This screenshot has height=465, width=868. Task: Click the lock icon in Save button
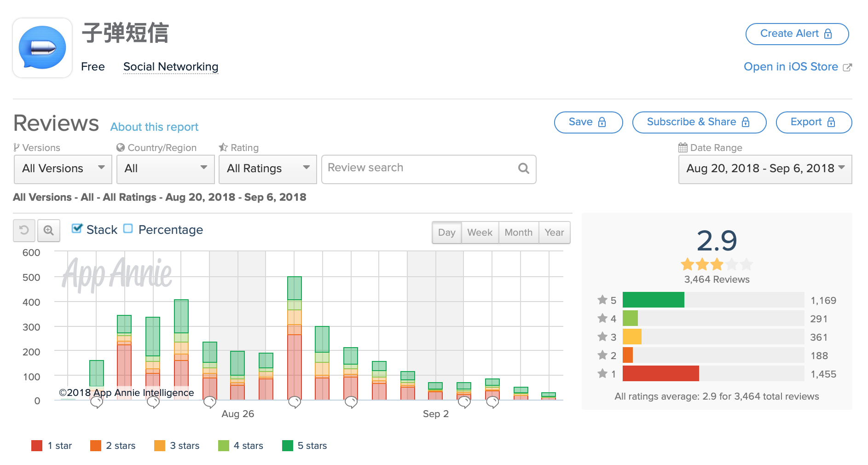pyautogui.click(x=602, y=122)
